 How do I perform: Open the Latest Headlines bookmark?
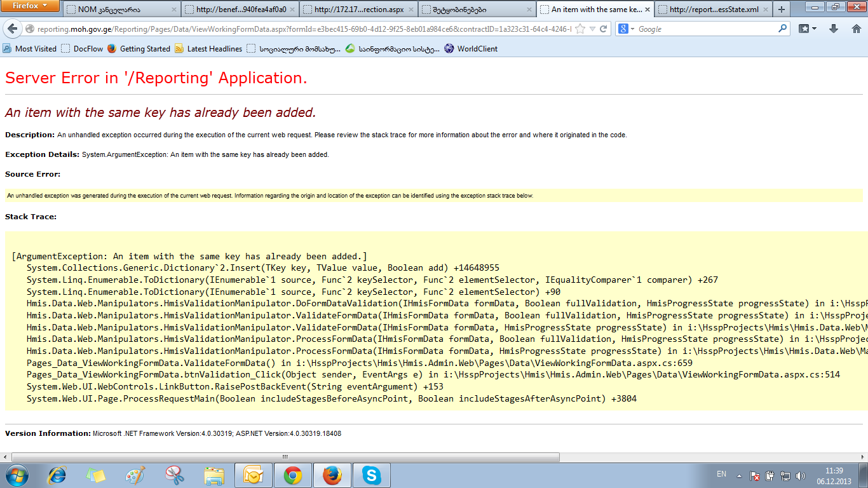coord(208,49)
